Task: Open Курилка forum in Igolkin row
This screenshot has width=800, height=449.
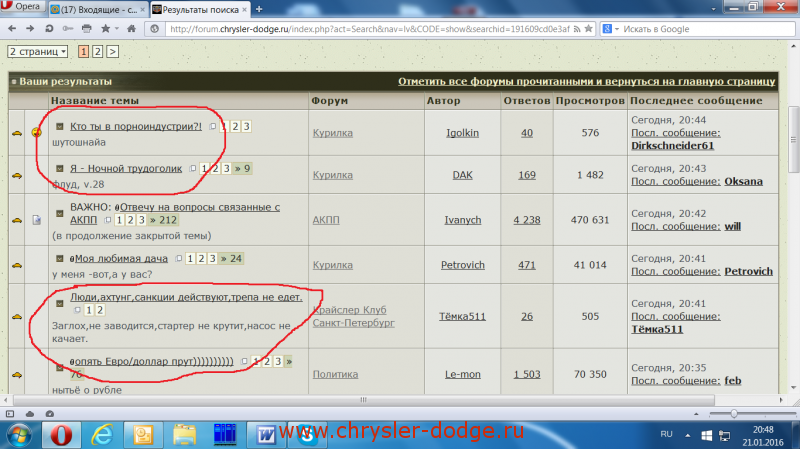Action: [x=333, y=133]
